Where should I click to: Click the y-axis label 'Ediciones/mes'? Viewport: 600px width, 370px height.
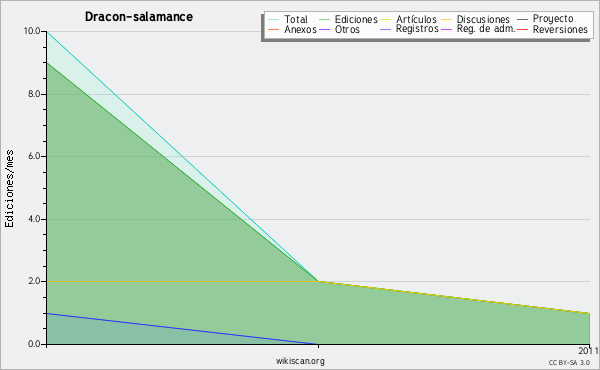coord(9,189)
